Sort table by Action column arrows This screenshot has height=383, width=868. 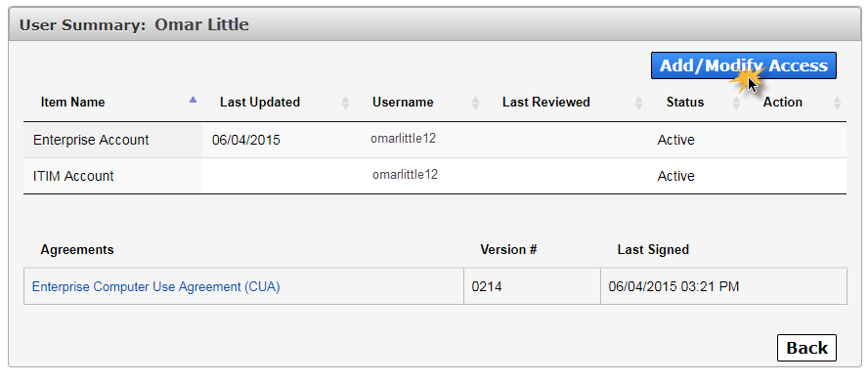(x=837, y=103)
